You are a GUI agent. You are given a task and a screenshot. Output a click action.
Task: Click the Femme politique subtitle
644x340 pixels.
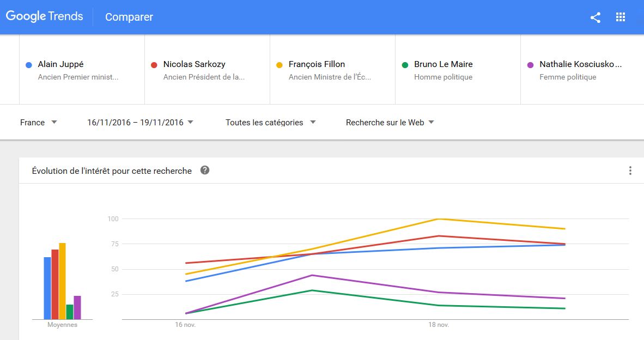568,77
